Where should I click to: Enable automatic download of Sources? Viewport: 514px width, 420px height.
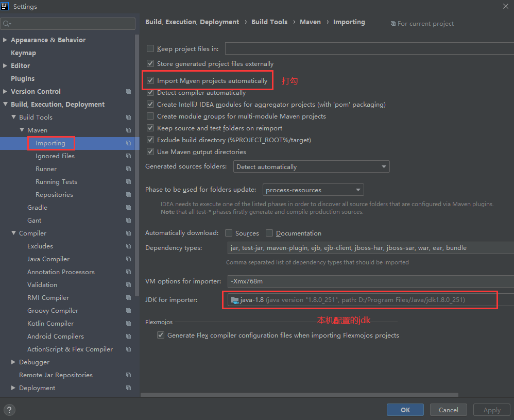coord(228,233)
